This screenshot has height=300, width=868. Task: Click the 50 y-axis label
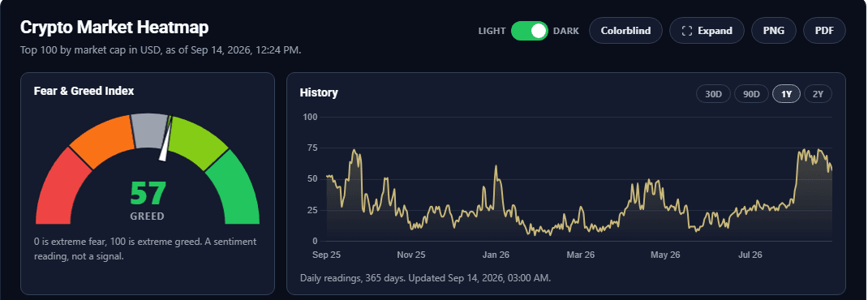pyautogui.click(x=312, y=178)
